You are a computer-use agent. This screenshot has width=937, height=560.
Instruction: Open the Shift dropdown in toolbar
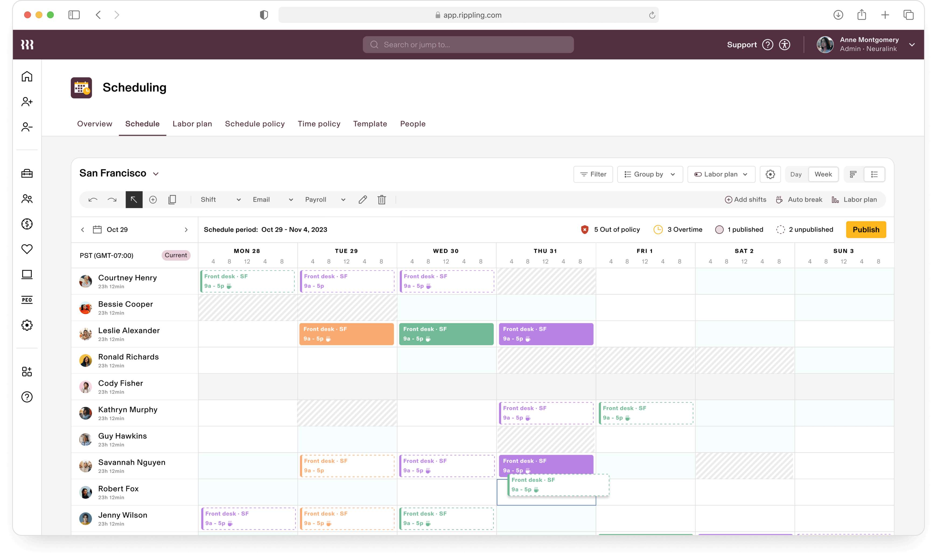point(220,200)
